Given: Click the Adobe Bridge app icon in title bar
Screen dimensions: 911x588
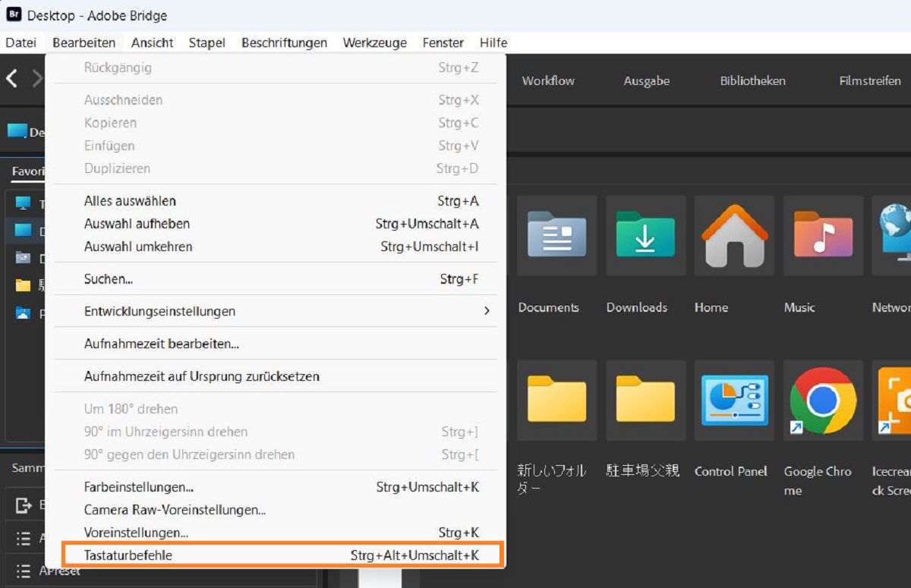Looking at the screenshot, I should click(x=14, y=15).
